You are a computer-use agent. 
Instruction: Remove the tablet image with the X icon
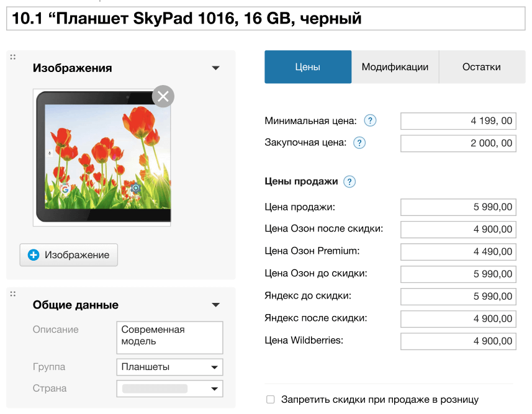coord(163,96)
